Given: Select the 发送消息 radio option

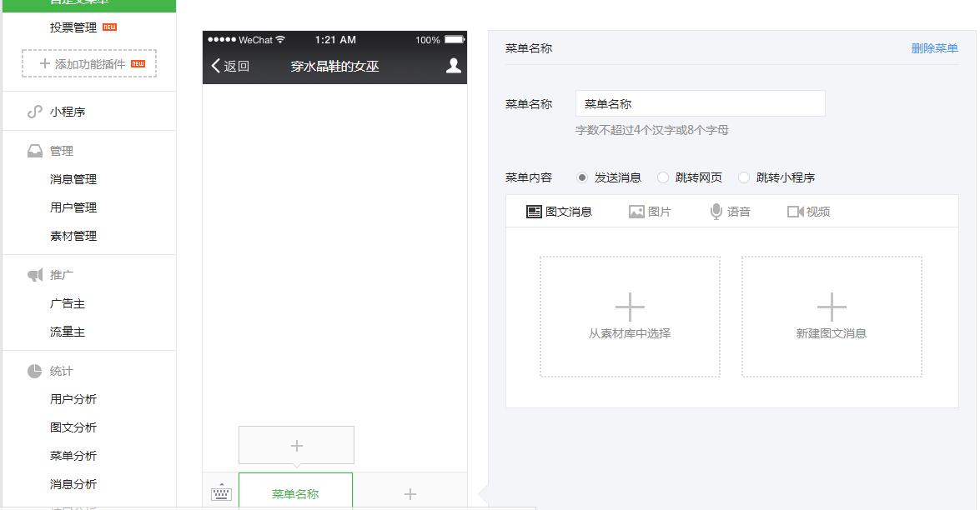Looking at the screenshot, I should (x=582, y=177).
